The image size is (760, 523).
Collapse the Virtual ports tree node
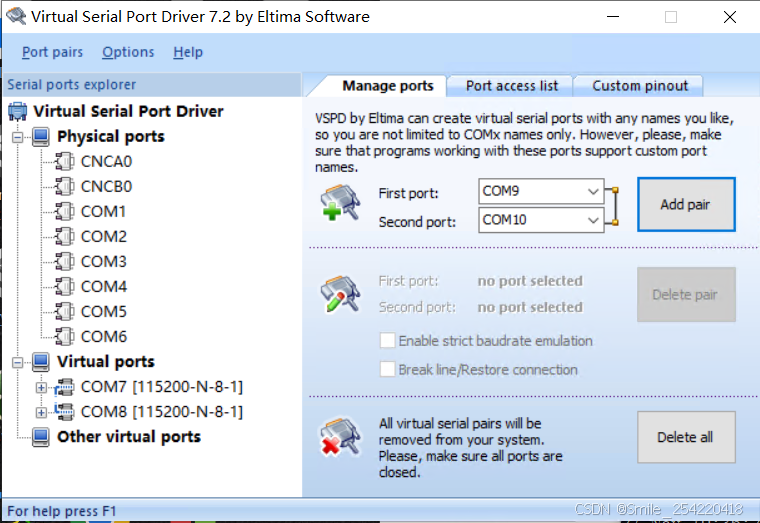pyautogui.click(x=17, y=363)
